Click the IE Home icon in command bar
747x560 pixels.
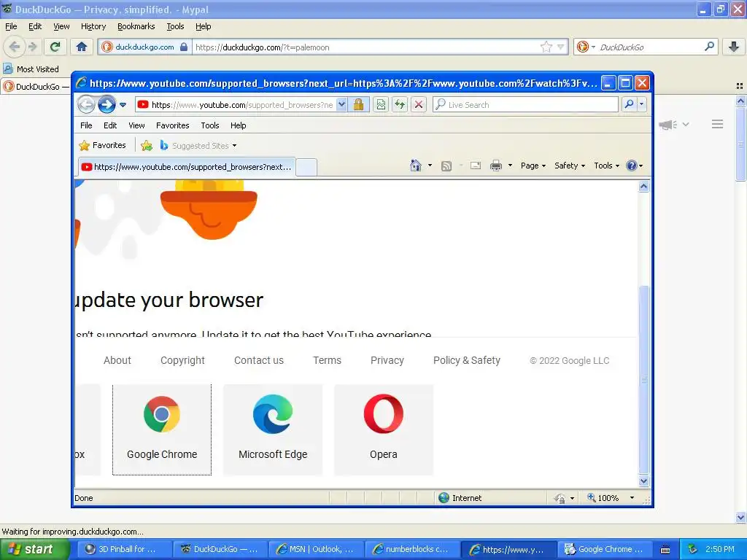415,166
